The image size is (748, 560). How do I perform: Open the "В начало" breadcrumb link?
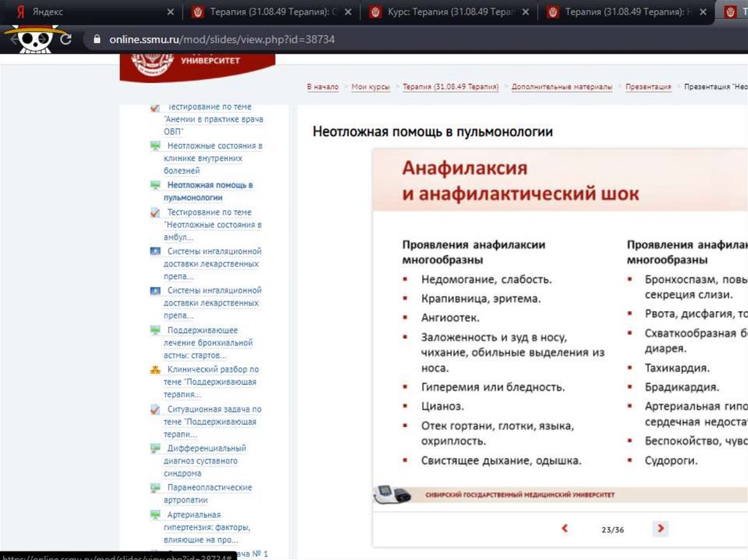coord(322,87)
